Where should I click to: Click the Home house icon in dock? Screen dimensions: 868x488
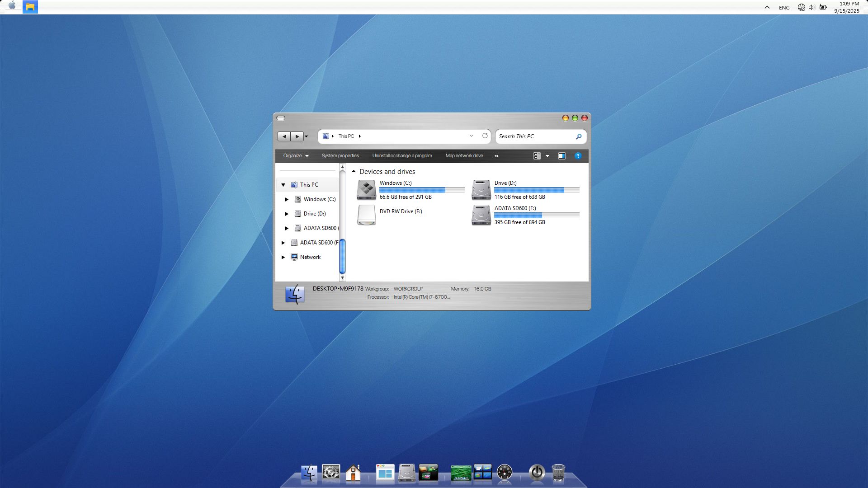click(x=353, y=473)
